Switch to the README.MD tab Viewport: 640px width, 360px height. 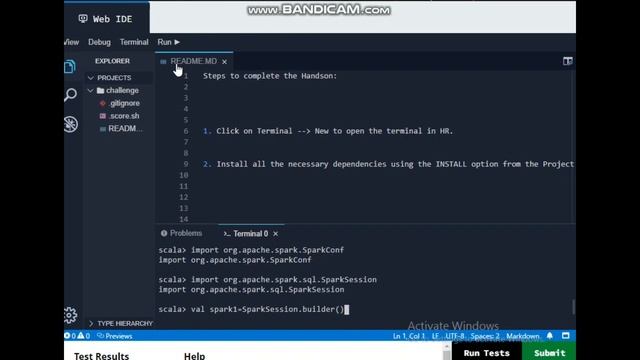coord(193,61)
